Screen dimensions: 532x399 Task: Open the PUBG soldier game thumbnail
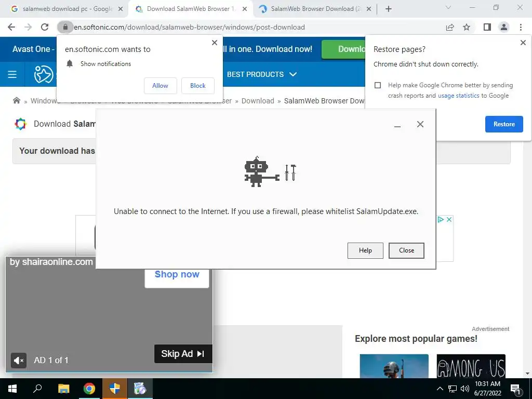point(394,366)
